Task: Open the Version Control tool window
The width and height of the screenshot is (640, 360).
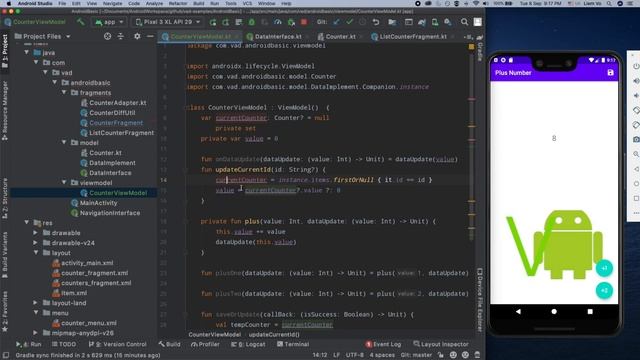Action: coord(118,344)
